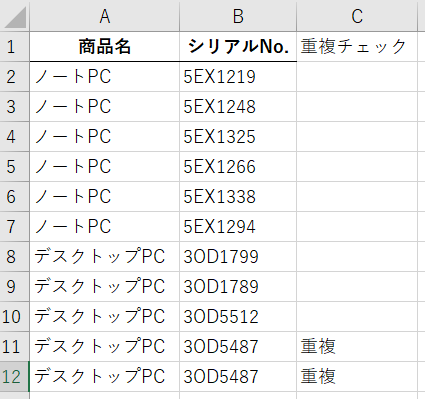Select cell with serial 5EX1294
The width and height of the screenshot is (425, 399).
point(238,227)
